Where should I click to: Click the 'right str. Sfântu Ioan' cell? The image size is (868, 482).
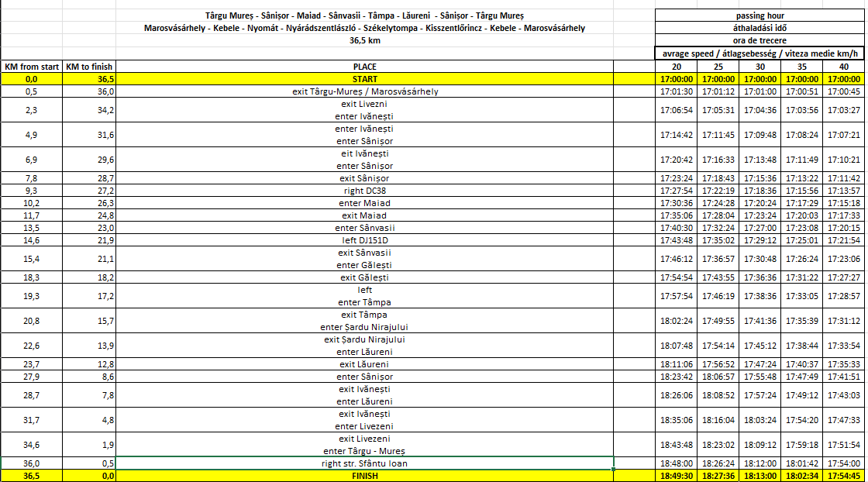[364, 463]
